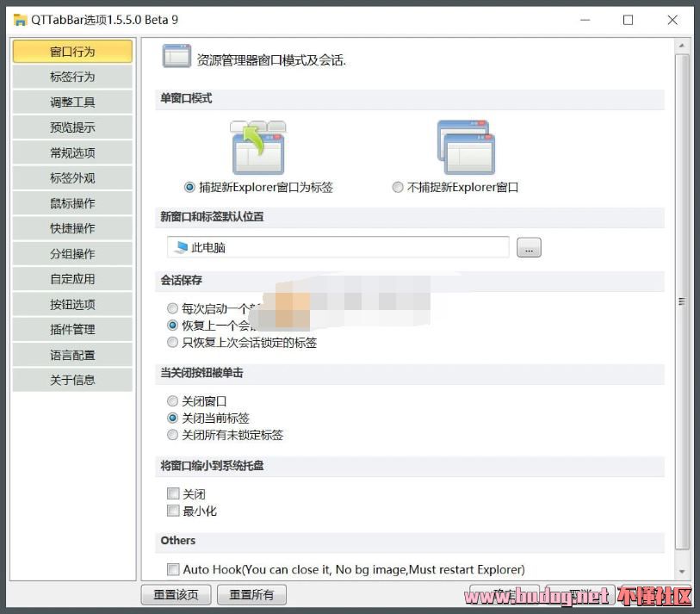Open 快捷操作 settings
The height and width of the screenshot is (614, 700).
(72, 228)
